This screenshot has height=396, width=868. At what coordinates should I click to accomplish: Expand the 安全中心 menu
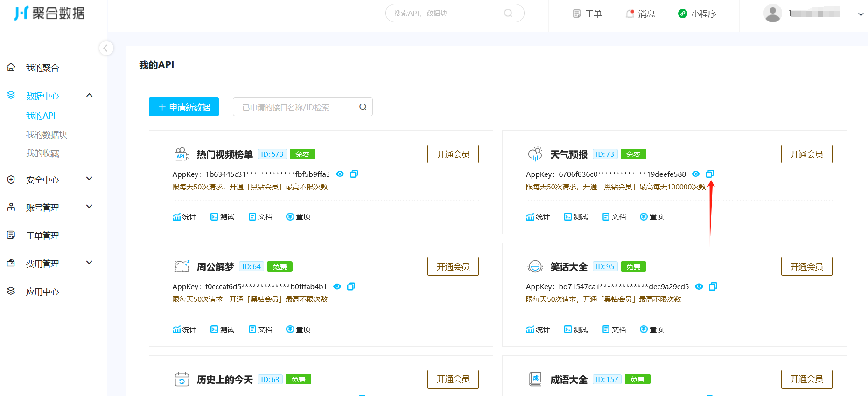tap(90, 179)
